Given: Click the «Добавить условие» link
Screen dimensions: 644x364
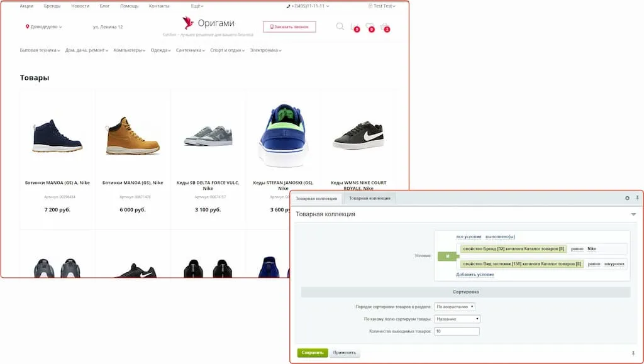Looking at the screenshot, I should tap(475, 275).
